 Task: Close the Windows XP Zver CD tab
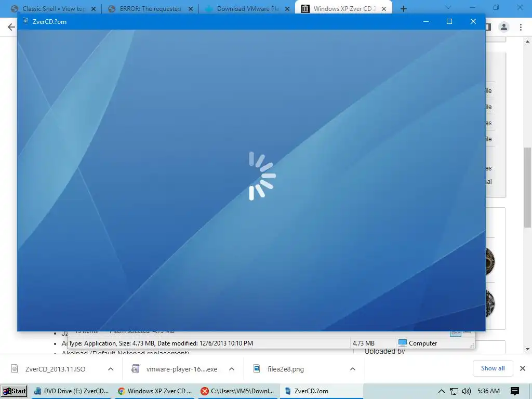384,9
